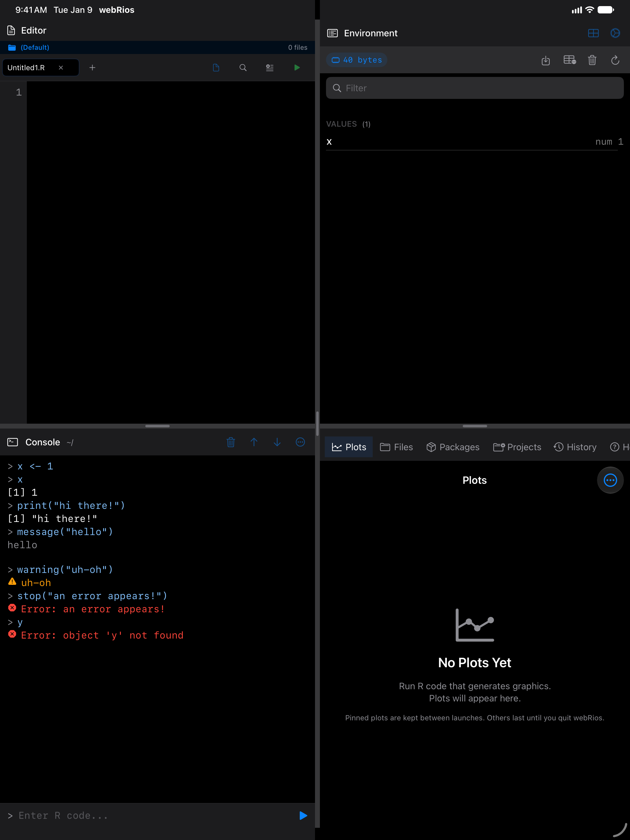The width and height of the screenshot is (630, 840).
Task: Open the data table viewer icon
Action: 570,60
